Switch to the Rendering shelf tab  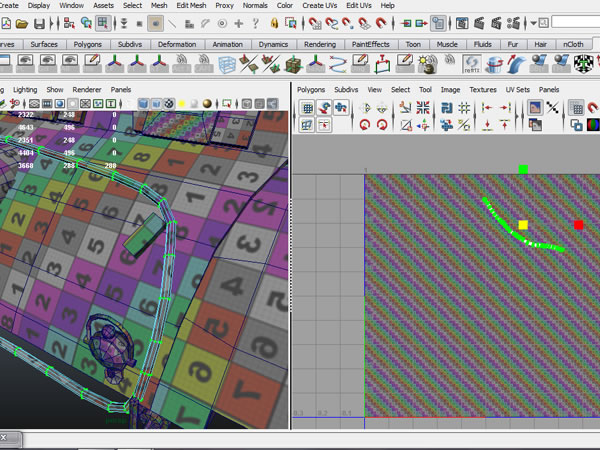pos(320,44)
